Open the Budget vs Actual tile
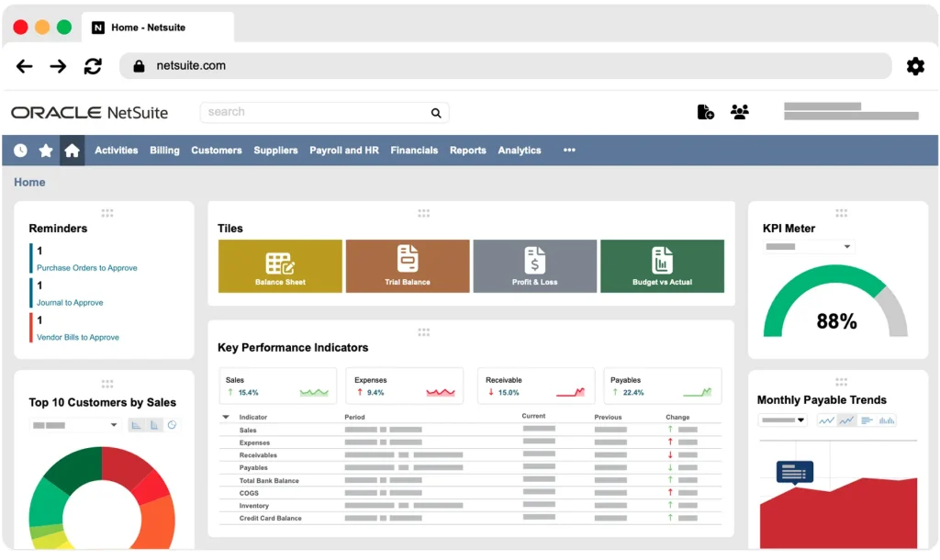Viewport: 940px width, 560px height. [x=662, y=266]
